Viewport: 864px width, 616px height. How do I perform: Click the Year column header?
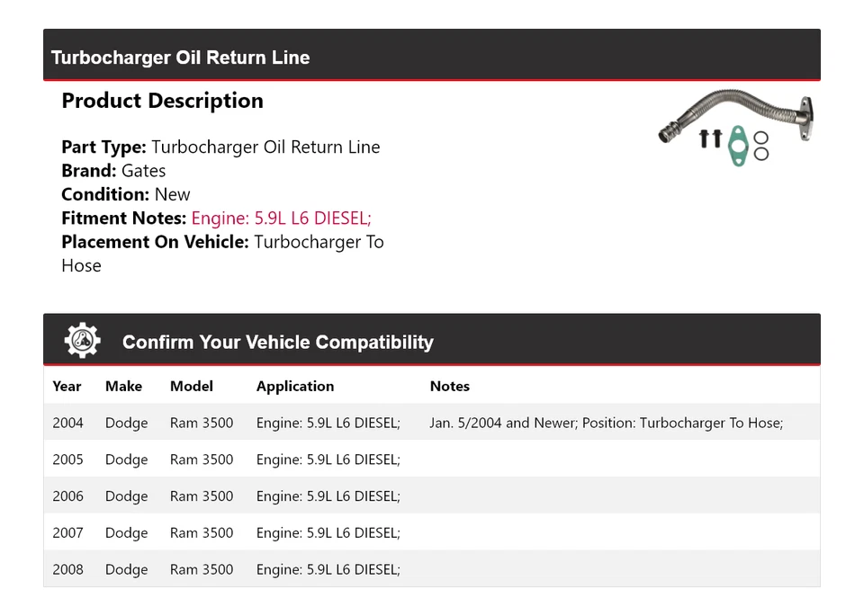coord(67,386)
